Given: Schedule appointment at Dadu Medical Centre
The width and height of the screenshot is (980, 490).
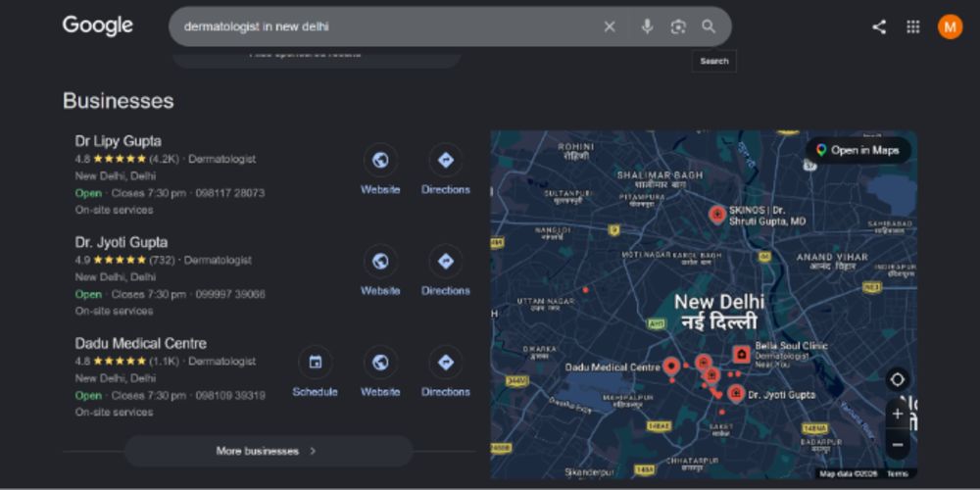Looking at the screenshot, I should point(315,363).
